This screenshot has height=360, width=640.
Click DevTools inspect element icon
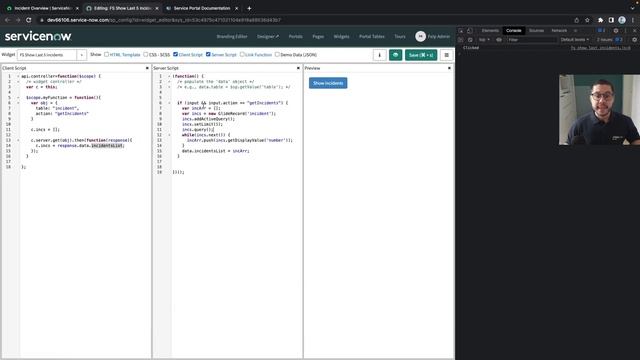(461, 31)
